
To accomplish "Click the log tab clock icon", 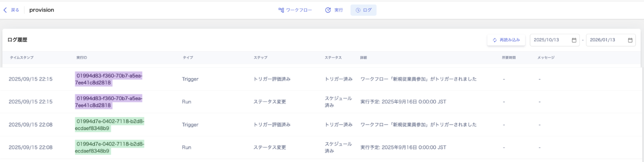I will click(x=358, y=10).
